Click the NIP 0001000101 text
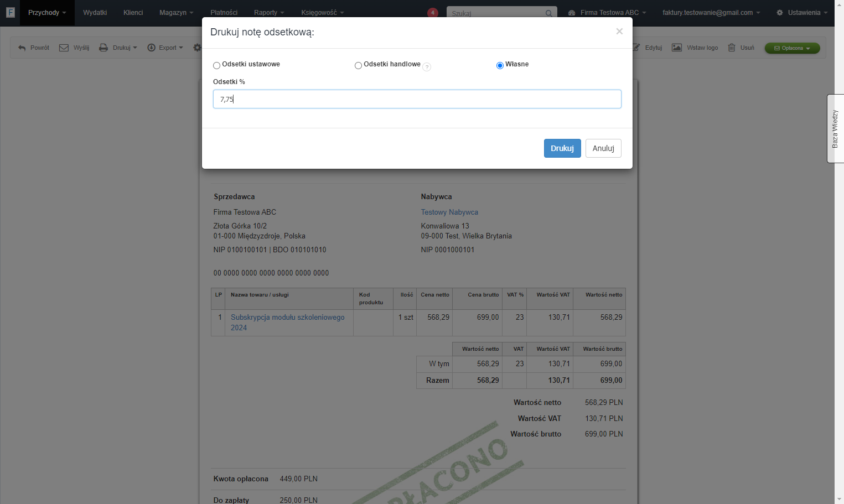Viewport: 844px width, 504px height. pyautogui.click(x=448, y=250)
